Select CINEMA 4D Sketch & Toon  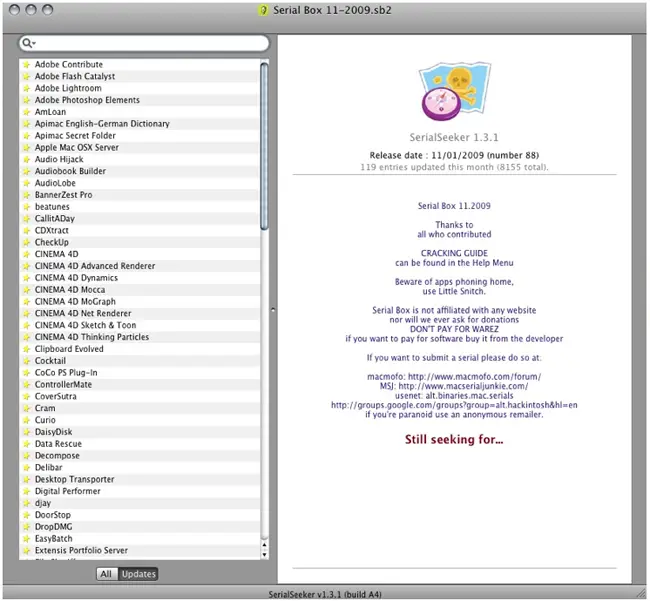140,325
